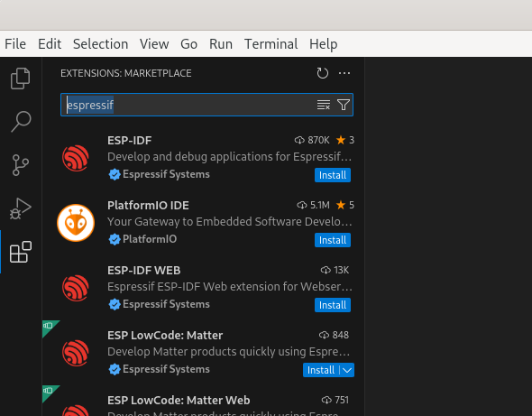This screenshot has width=532, height=416.
Task: Expand the ESP LowCode: Matter install dropdown arrow
Action: coord(347,370)
